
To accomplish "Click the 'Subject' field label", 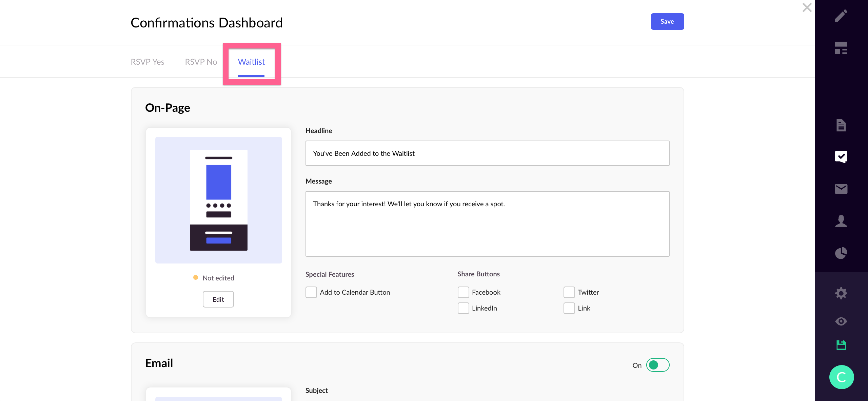I will coord(316,391).
